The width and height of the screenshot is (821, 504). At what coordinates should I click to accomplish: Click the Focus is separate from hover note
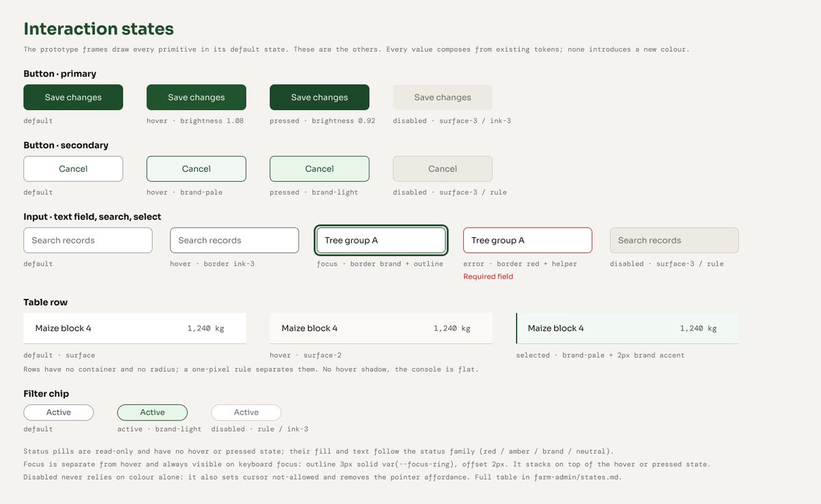point(367,464)
